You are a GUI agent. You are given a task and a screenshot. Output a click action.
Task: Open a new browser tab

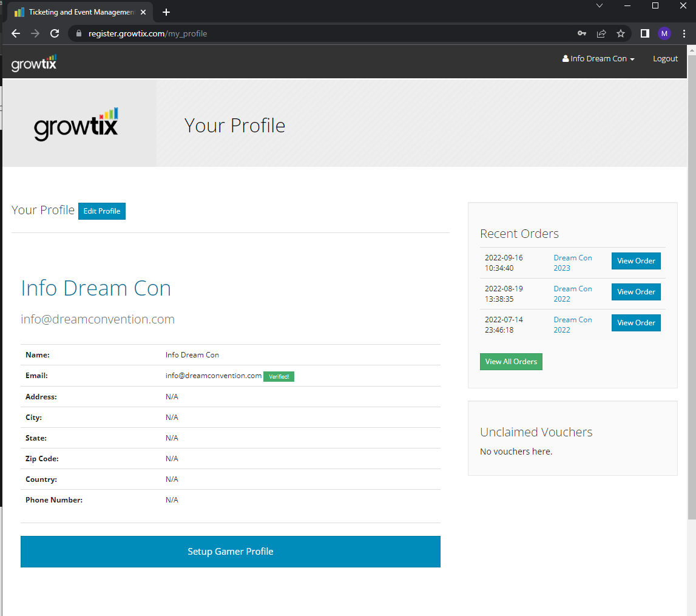point(166,12)
